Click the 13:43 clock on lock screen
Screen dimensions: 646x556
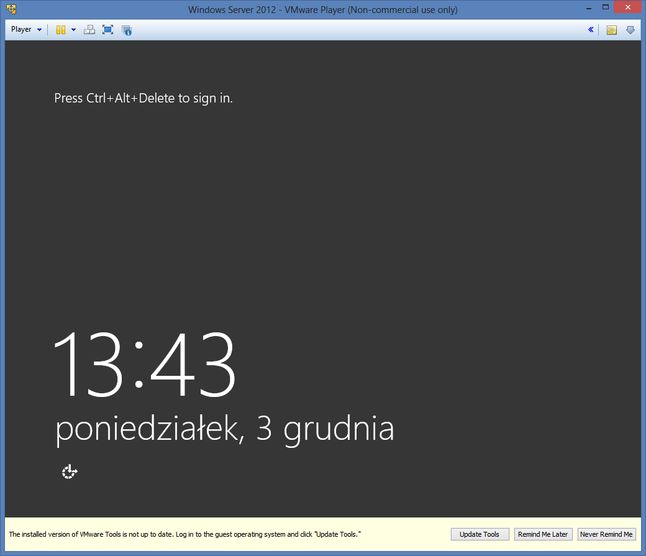click(x=145, y=364)
